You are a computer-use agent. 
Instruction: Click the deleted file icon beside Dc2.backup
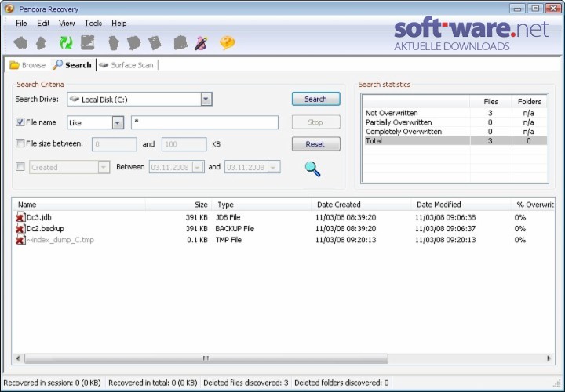(x=20, y=228)
